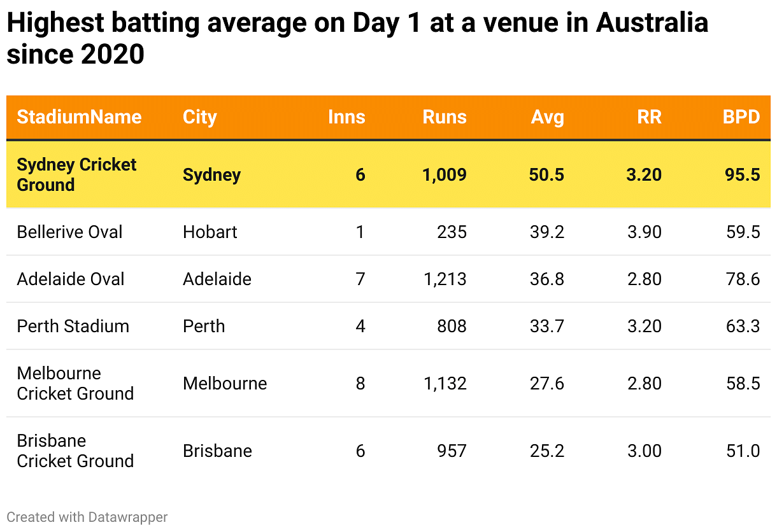Click the 1,213 runs value for Adelaide
Viewport: 777px width, 532px height.
445,279
